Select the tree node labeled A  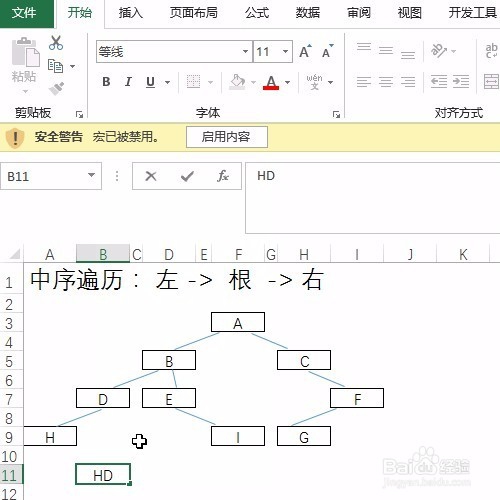click(238, 323)
